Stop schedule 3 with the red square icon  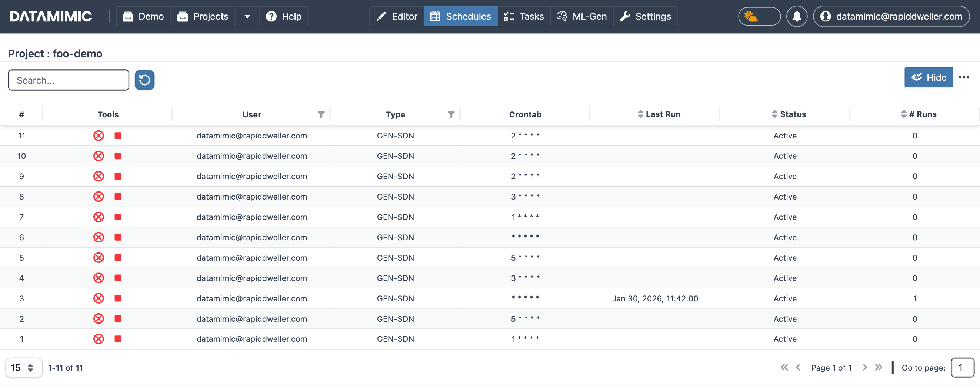click(118, 298)
